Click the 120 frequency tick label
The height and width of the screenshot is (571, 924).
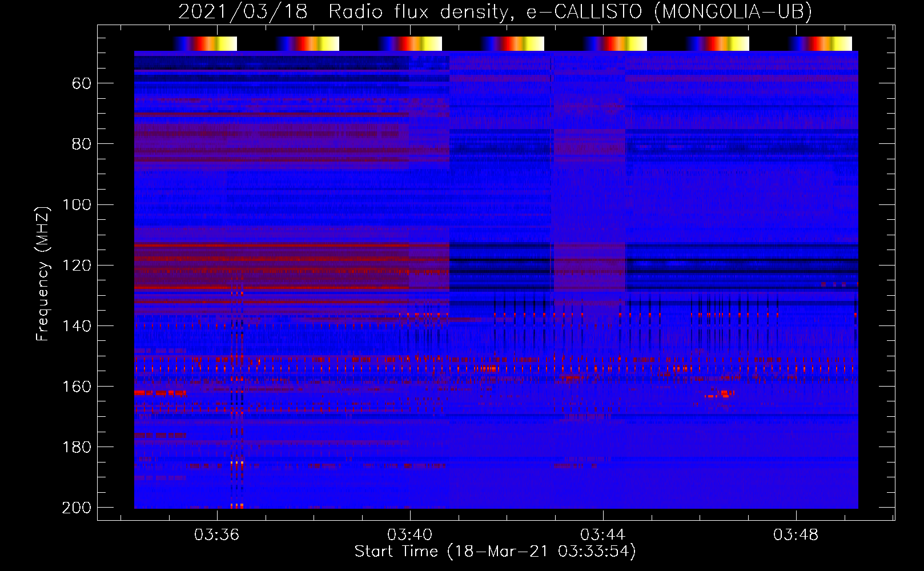(77, 266)
